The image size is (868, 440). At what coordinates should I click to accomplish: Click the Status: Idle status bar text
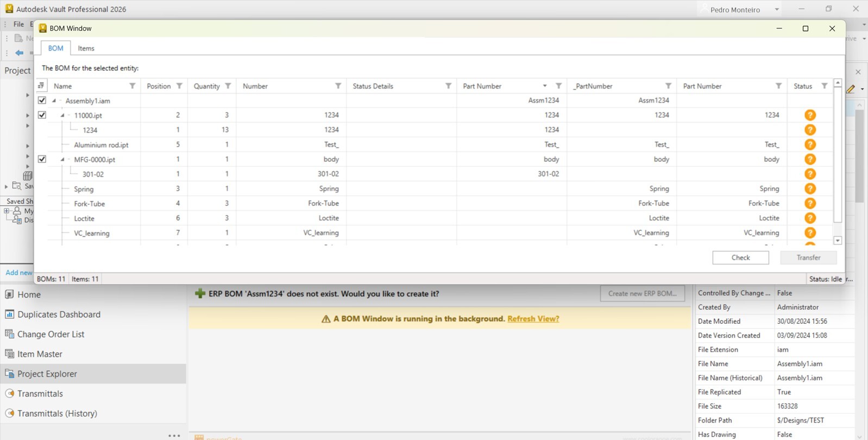[x=826, y=279]
